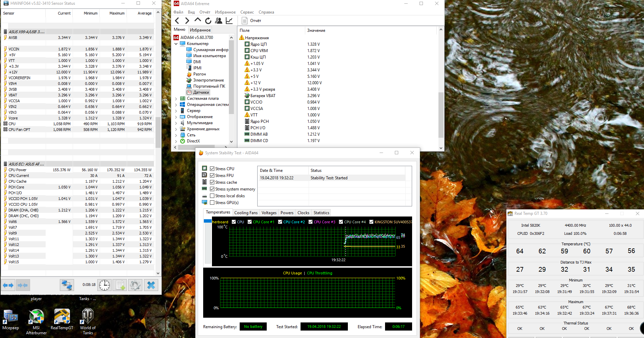
Task: Expand Операционная система tree node
Action: click(176, 105)
